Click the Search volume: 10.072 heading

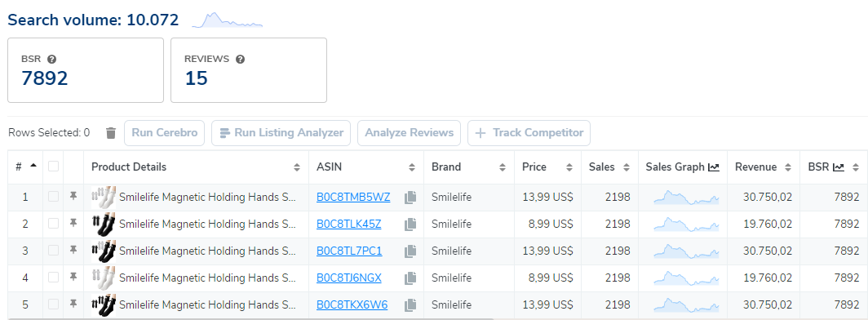pos(93,20)
